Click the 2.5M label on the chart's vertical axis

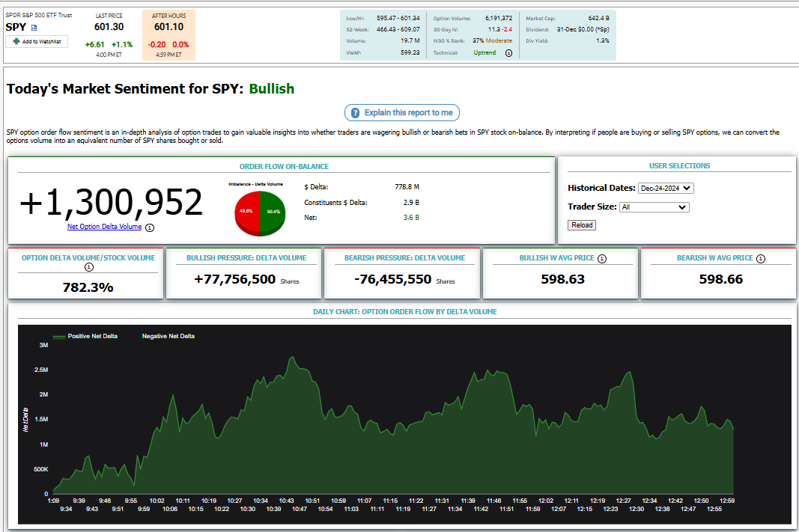(41, 370)
